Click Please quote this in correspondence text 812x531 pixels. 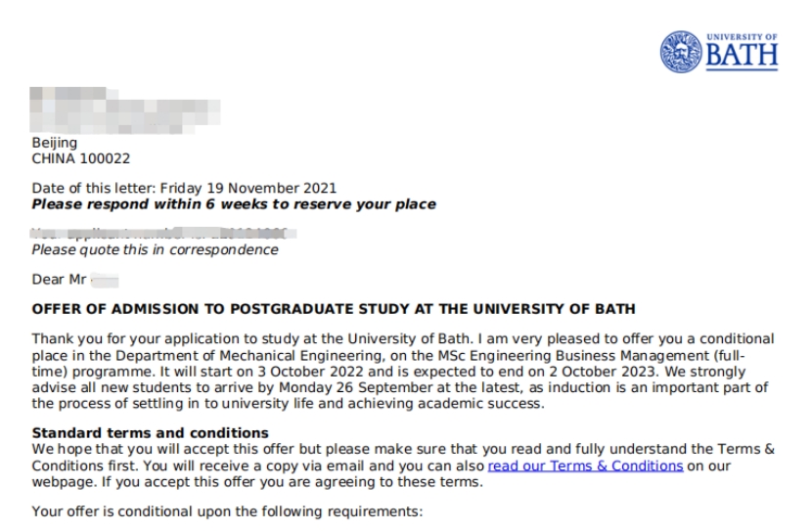[155, 249]
